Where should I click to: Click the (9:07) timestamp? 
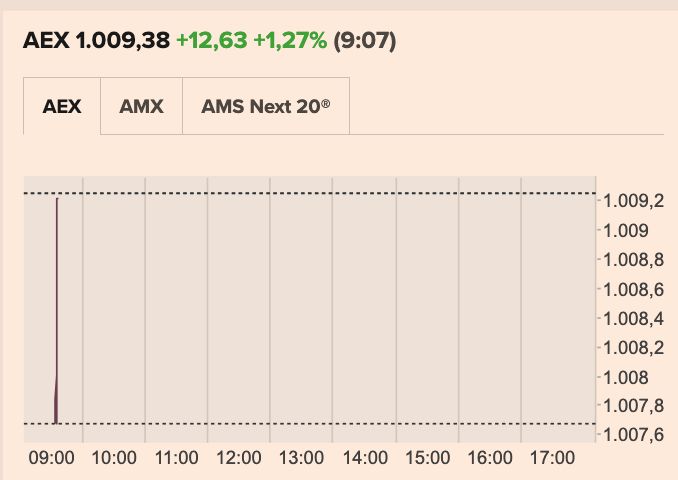[x=365, y=41]
